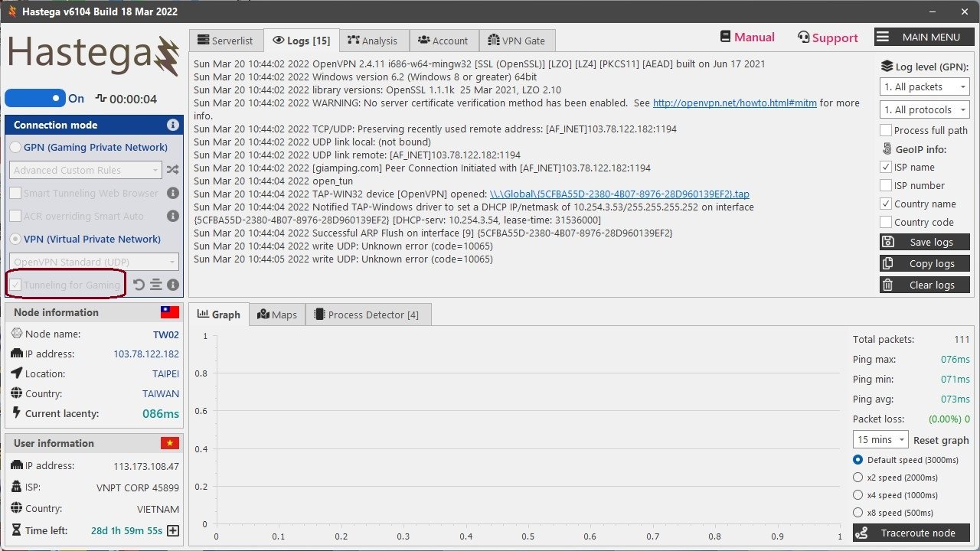
Task: Select x8 speed (500ms) option
Action: (x=857, y=513)
